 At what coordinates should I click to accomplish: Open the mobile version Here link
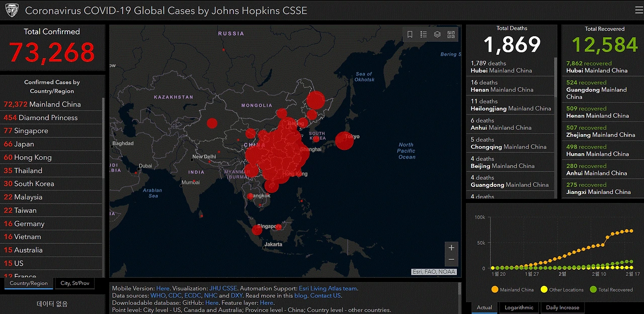[163, 289]
